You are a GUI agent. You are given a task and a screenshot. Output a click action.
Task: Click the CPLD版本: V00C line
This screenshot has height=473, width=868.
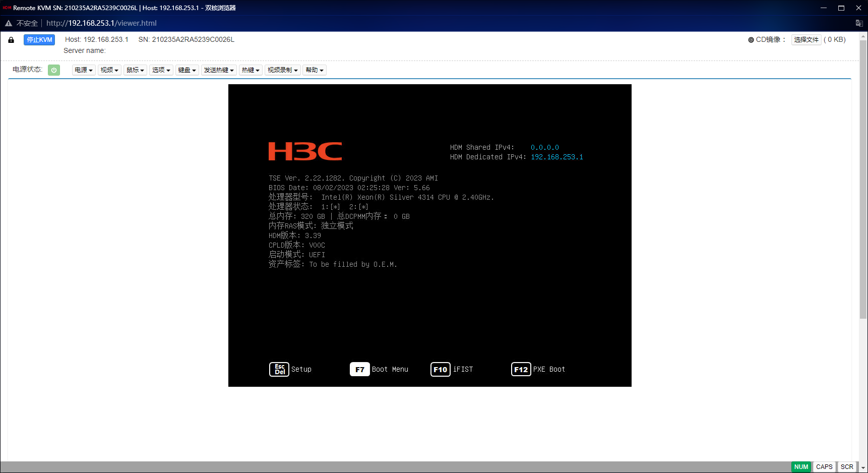297,245
